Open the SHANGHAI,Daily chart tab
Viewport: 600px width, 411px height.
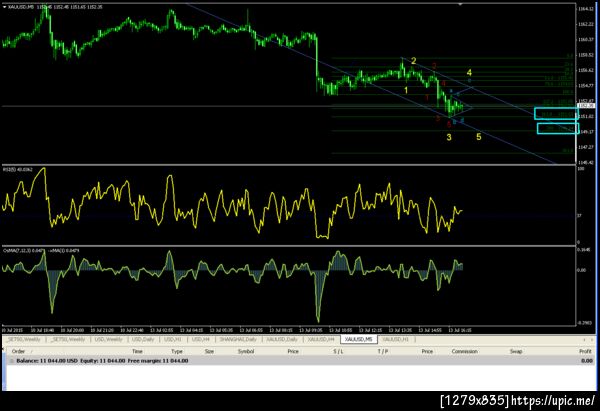[238, 339]
